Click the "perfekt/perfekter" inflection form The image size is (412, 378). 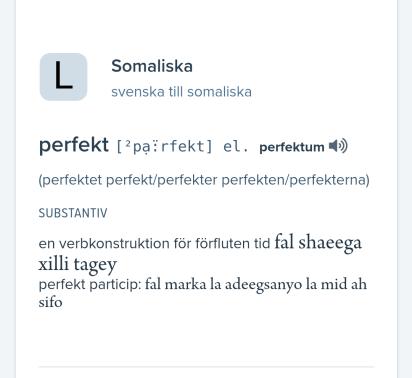click(162, 180)
